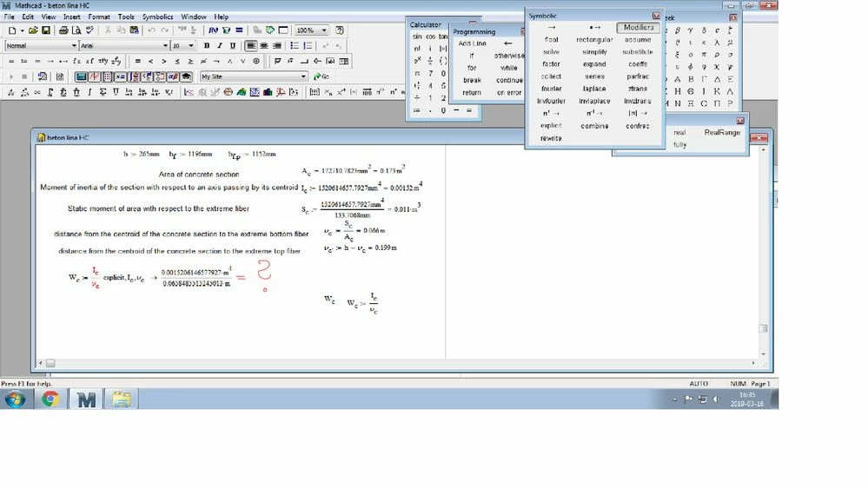The height and width of the screenshot is (488, 868).
Task: Open Insert Function f(x) dialog
Action: [213, 30]
